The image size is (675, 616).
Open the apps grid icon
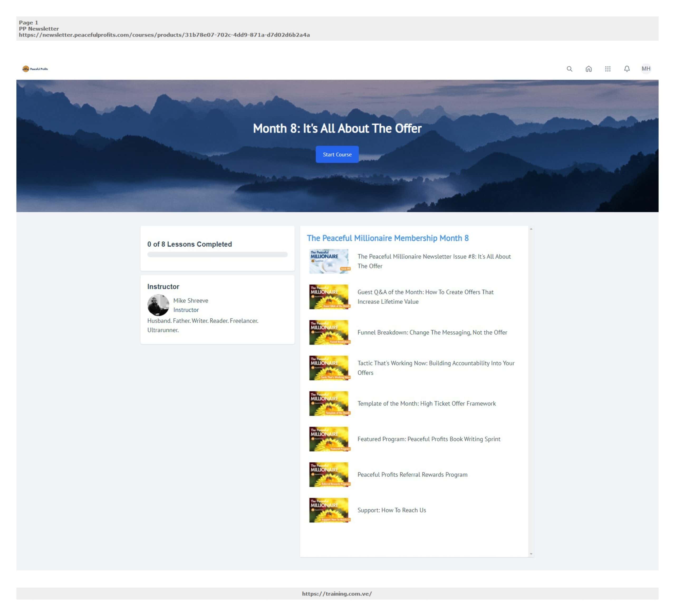pyautogui.click(x=607, y=69)
